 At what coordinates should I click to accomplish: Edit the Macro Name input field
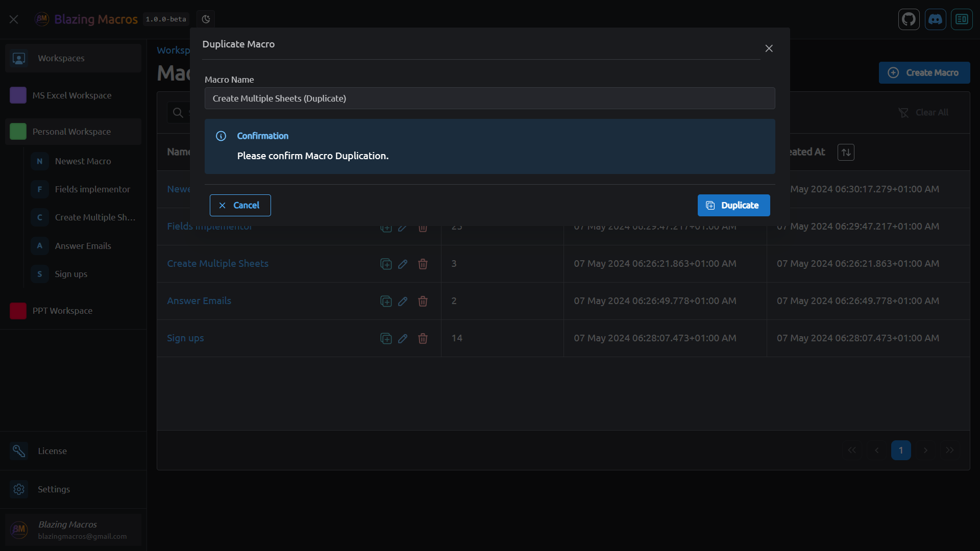pos(489,98)
